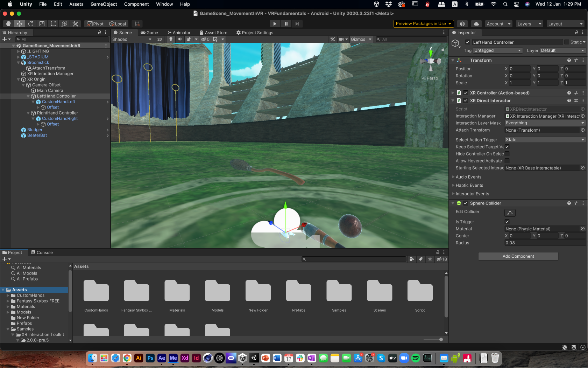Disable the Sphere Collider component checkbox
This screenshot has height=368, width=588.
[466, 203]
